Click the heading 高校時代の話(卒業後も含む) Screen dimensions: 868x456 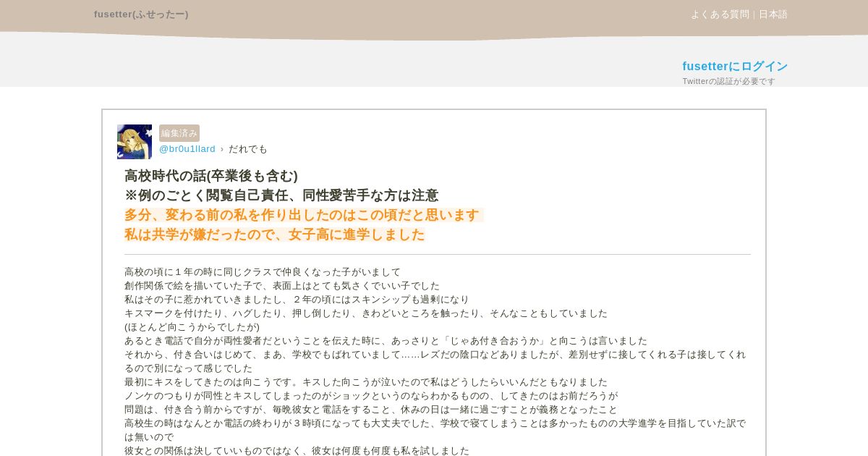tap(211, 176)
